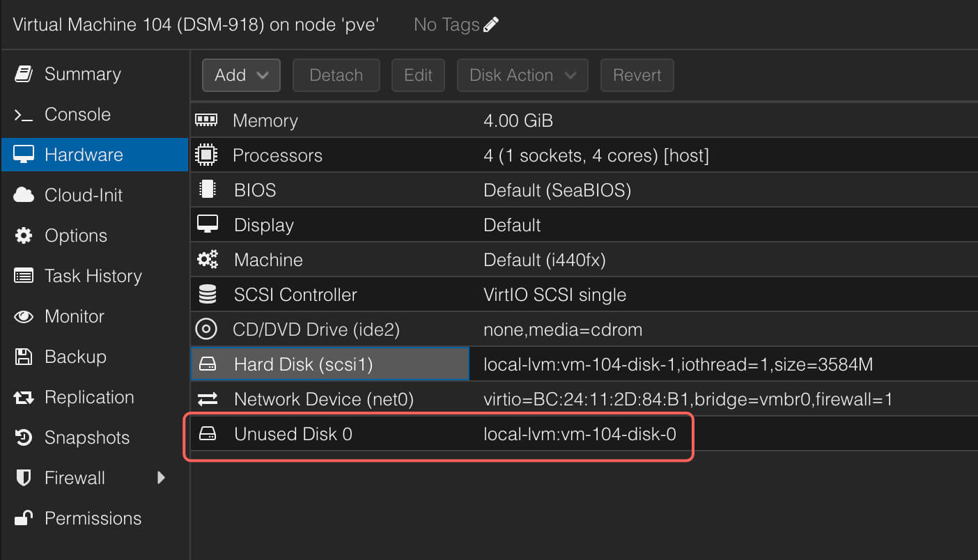Viewport: 978px width, 560px height.
Task: Click the Network Device arrows icon
Action: [207, 399]
